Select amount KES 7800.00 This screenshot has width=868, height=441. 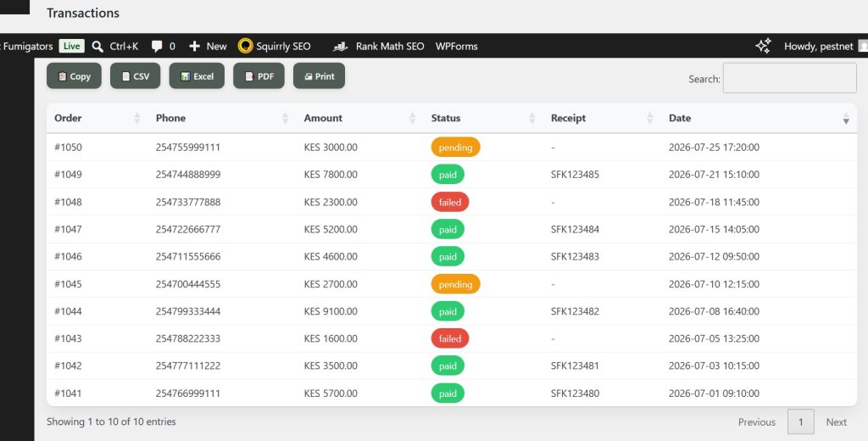tap(331, 175)
